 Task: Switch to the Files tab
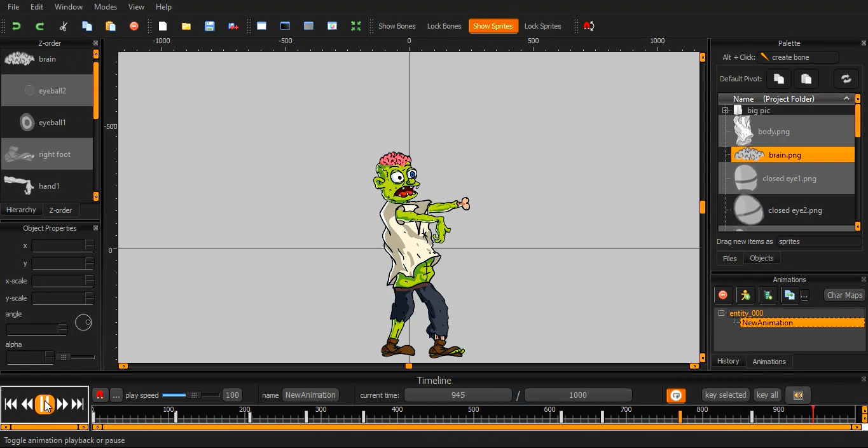(x=730, y=259)
